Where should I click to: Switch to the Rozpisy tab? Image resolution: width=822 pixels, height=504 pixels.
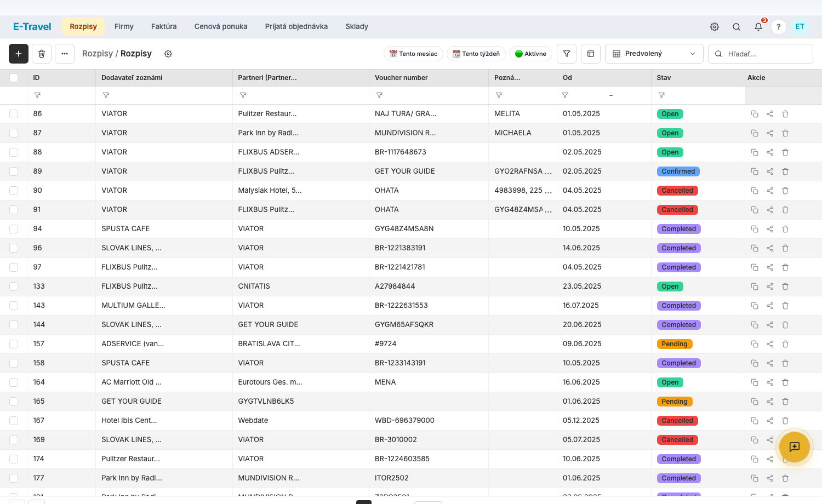[x=83, y=26]
